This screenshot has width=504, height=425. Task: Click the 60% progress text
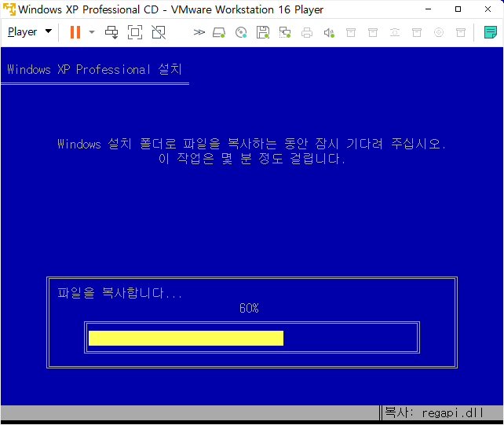pos(249,308)
